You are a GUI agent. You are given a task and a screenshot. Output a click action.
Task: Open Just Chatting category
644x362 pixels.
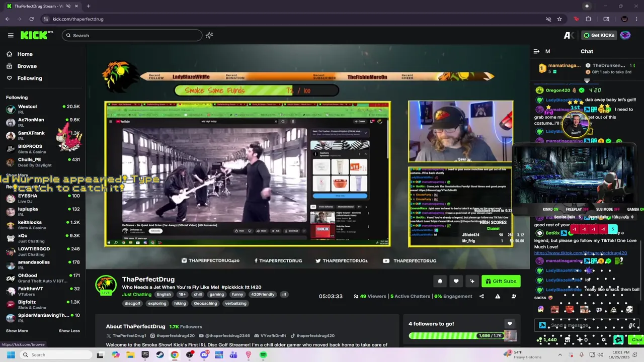pyautogui.click(x=136, y=295)
